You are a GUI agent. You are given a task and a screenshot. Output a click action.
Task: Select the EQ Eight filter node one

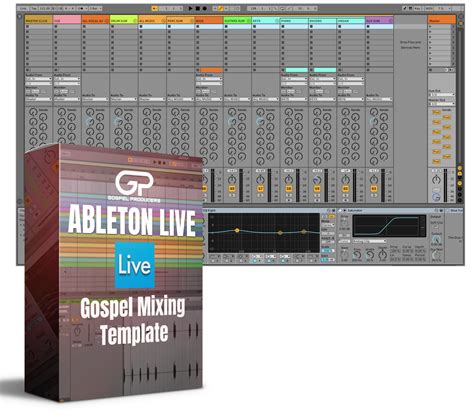click(237, 230)
